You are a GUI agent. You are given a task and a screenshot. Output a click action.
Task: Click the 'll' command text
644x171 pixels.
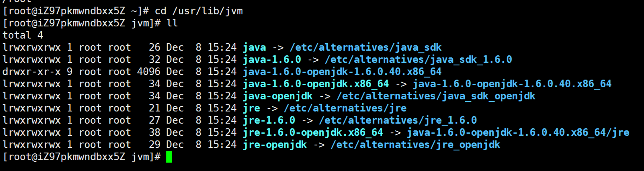coord(172,23)
